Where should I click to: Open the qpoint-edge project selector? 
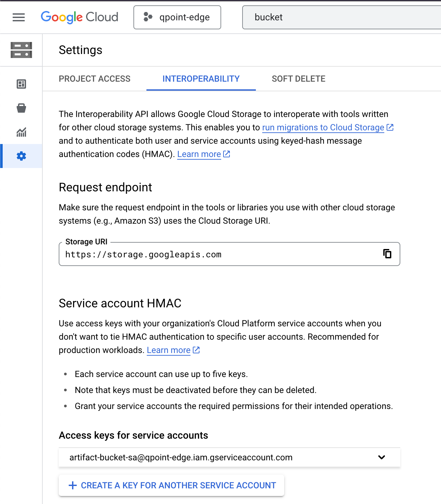177,17
